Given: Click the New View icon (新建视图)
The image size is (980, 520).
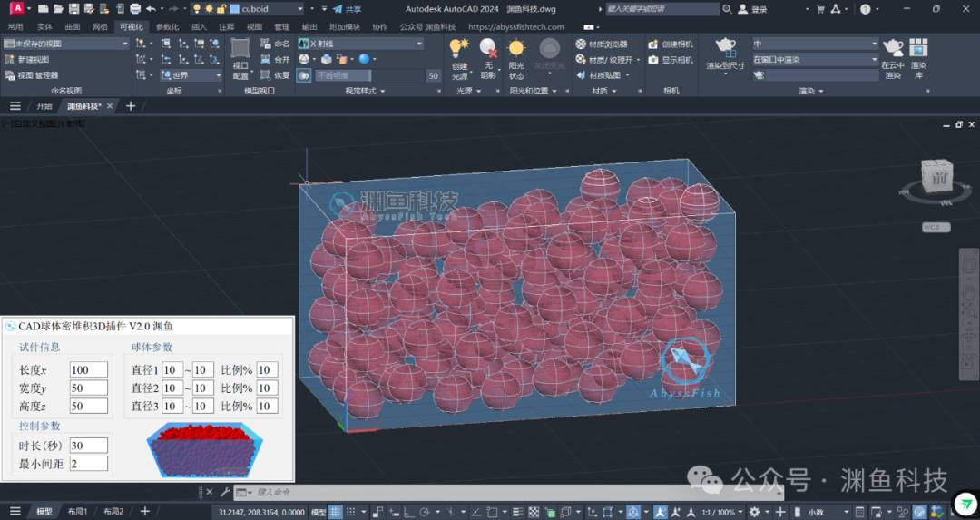Looking at the screenshot, I should [9, 59].
